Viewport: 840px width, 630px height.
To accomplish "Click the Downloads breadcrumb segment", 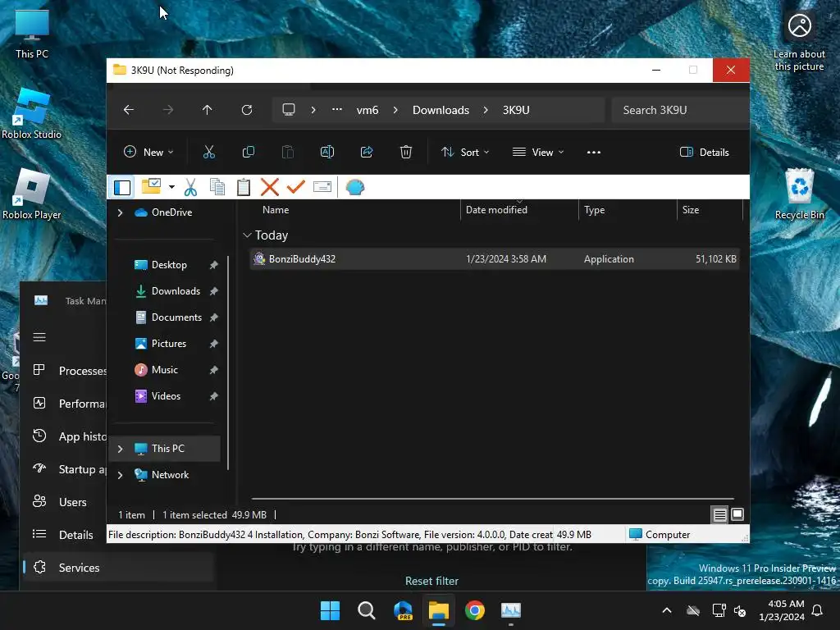I will (441, 110).
